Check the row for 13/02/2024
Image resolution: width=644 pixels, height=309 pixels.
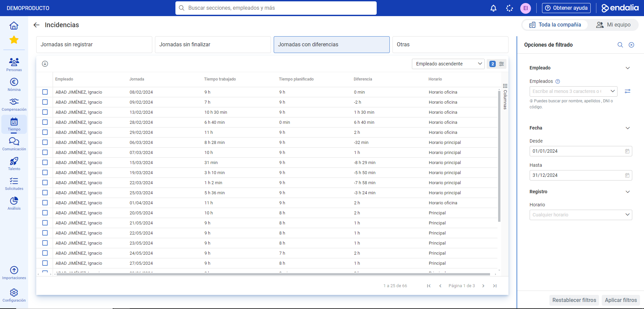tap(45, 112)
